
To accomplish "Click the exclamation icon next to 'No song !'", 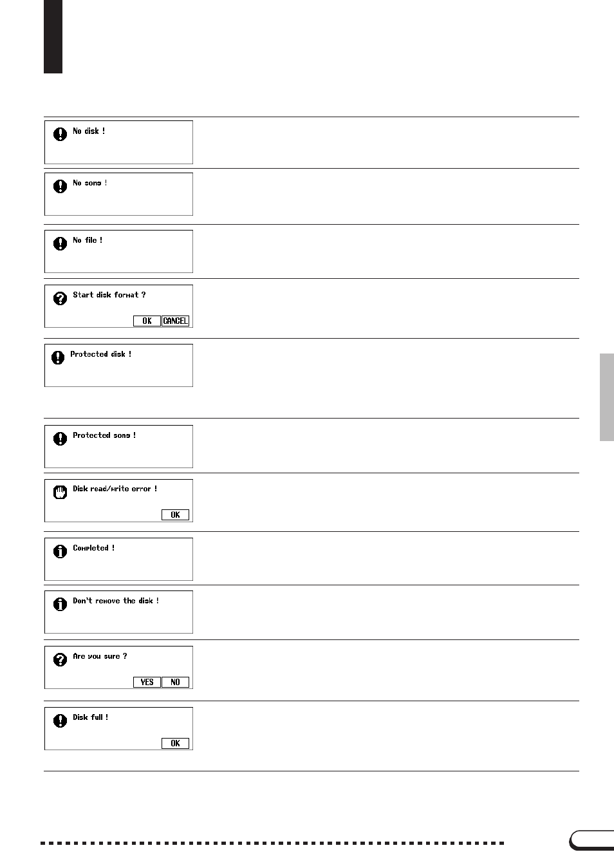I will [x=60, y=186].
